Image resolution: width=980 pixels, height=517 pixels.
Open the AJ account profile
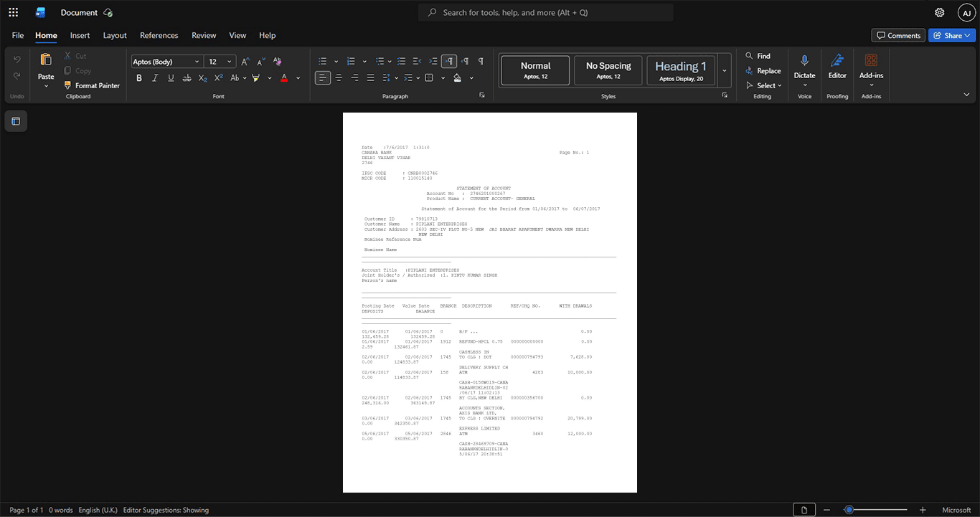pos(966,13)
